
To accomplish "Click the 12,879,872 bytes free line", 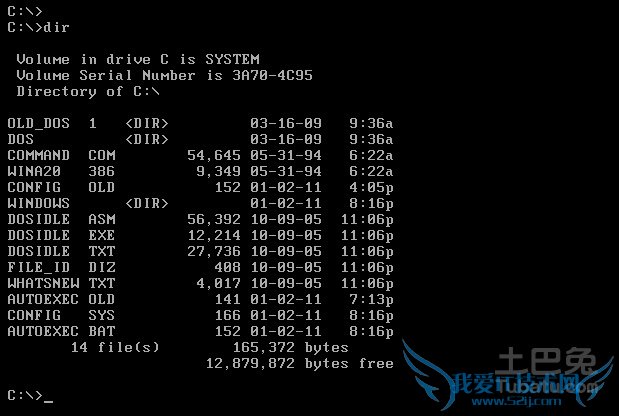I will 300,364.
